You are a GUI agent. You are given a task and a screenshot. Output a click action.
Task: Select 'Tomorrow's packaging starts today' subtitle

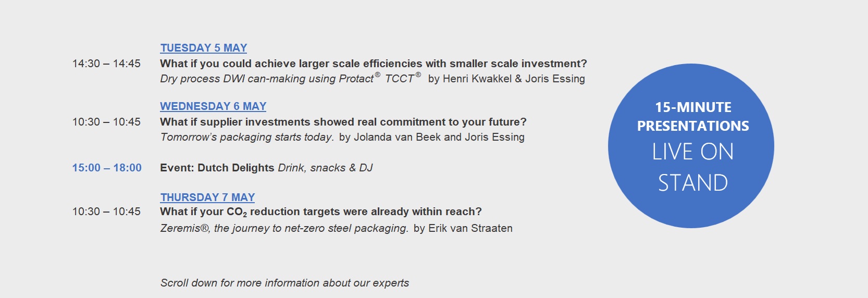(x=246, y=137)
